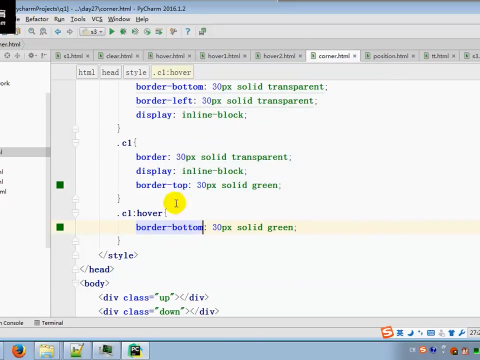Viewport: 480px width, 360px height.
Task: Close the hover.html tab
Action: click(189, 56)
